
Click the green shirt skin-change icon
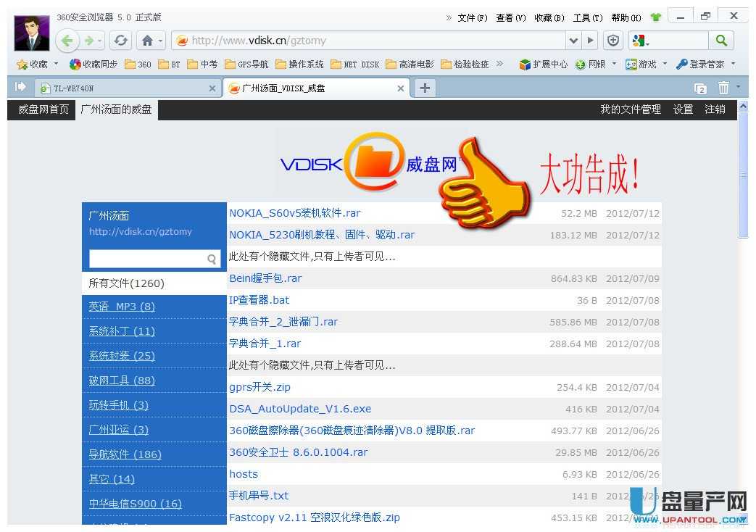coord(656,15)
